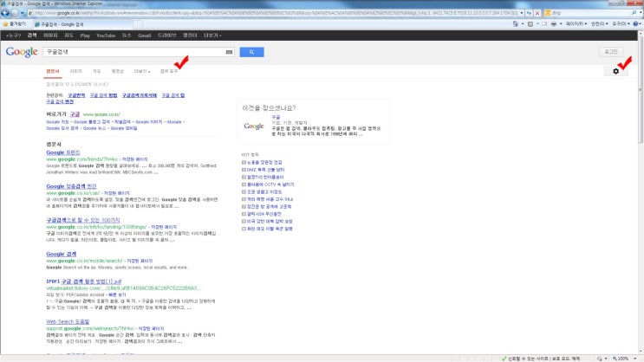Click the browser Forward arrow button

15,13
